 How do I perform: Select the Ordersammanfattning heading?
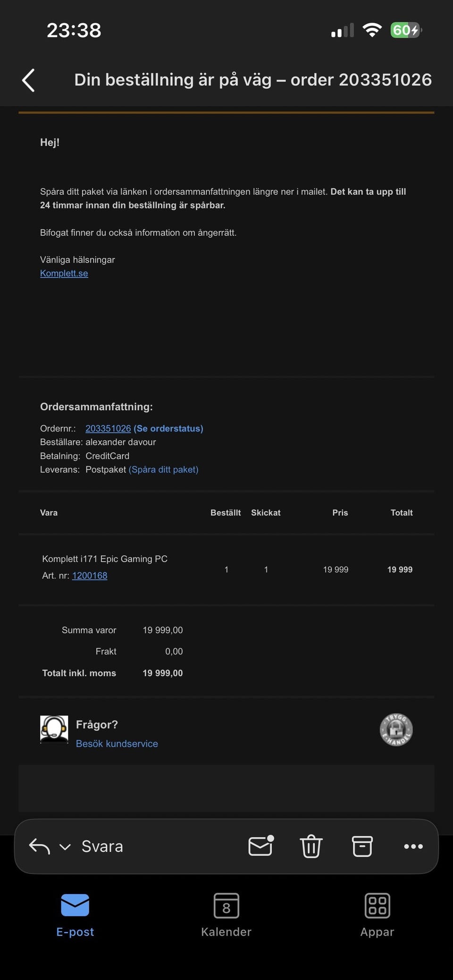[96, 407]
